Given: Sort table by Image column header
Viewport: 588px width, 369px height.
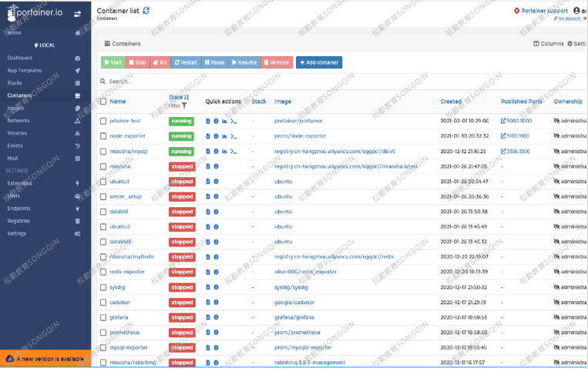Looking at the screenshot, I should coord(283,101).
